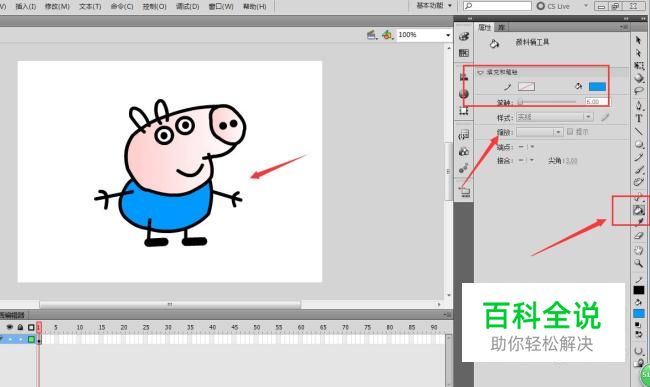Open the Insert (I) menu
This screenshot has height=387, width=650.
pos(26,6)
